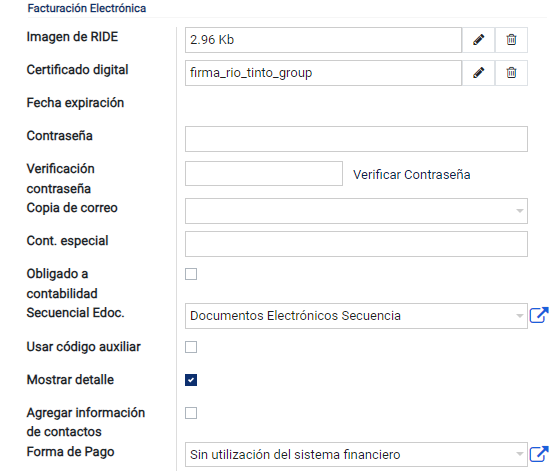Click the Facturación Electrónica section header

pyautogui.click(x=87, y=8)
